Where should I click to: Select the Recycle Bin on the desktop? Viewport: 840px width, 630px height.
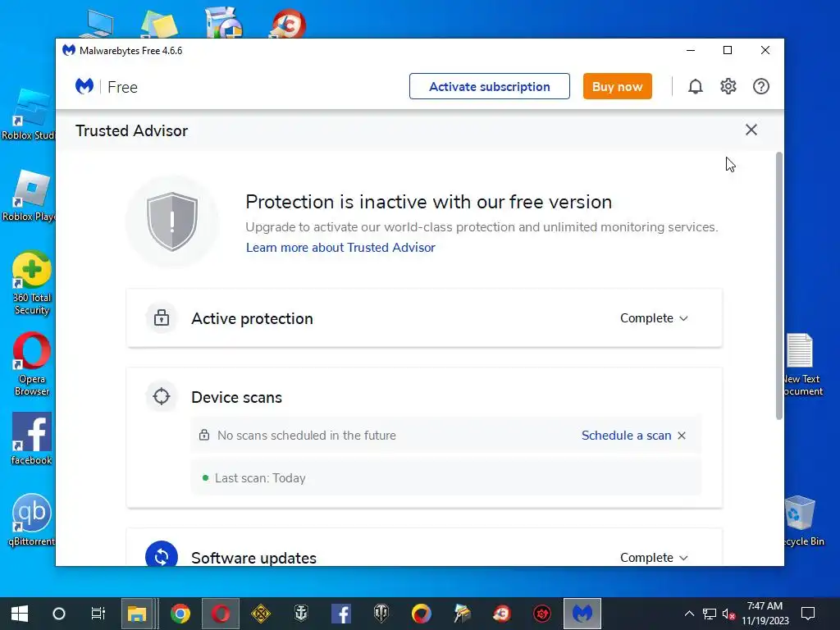pyautogui.click(x=802, y=521)
